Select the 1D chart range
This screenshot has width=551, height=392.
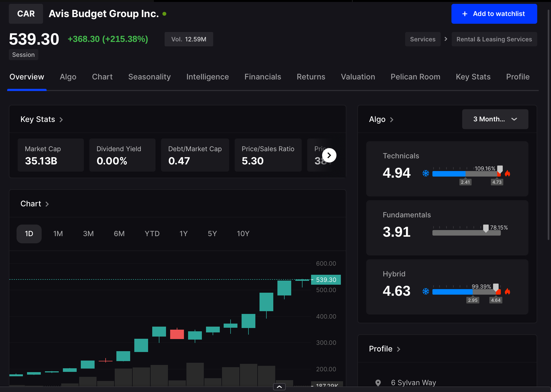[x=29, y=234]
